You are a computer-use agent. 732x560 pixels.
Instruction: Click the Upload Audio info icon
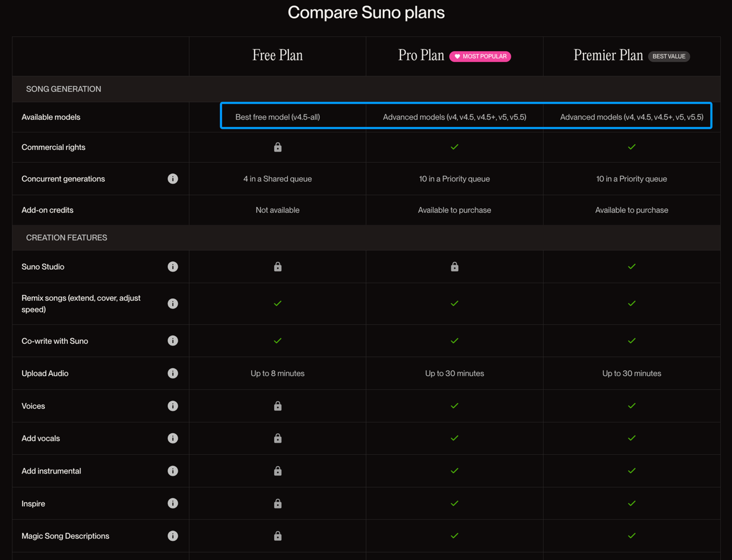172,373
